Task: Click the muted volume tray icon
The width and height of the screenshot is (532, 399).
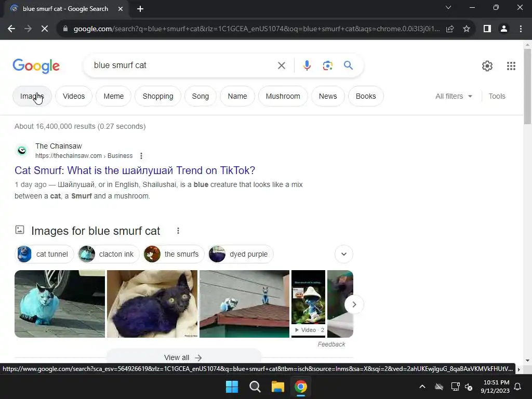Action: coord(469,387)
